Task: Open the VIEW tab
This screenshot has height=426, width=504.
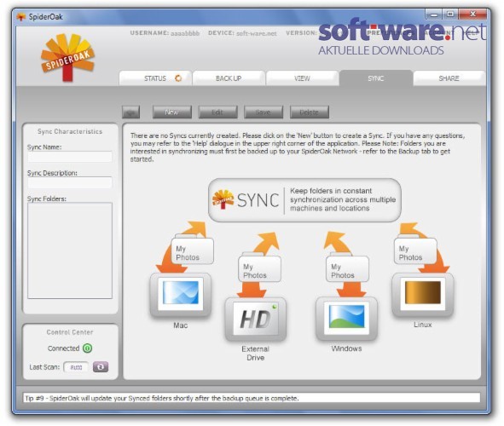Action: click(302, 78)
